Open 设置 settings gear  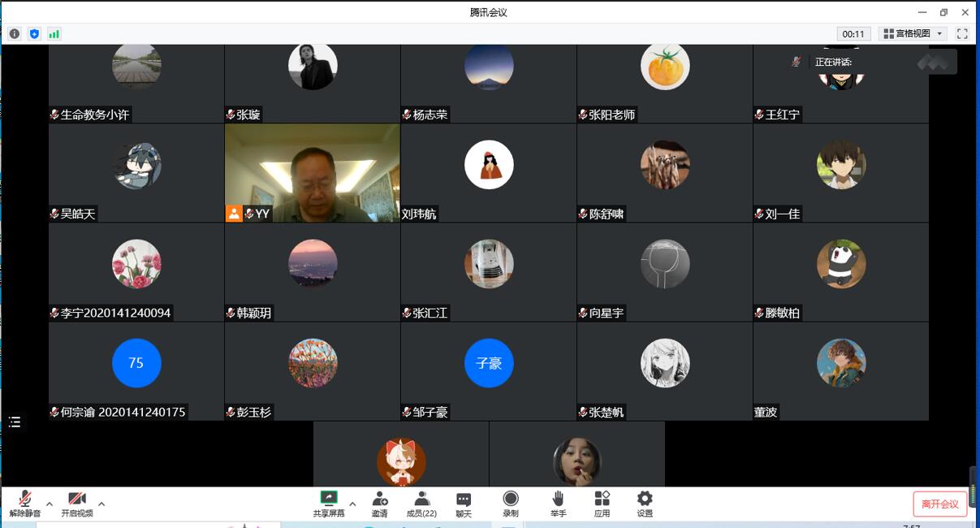coord(645,504)
